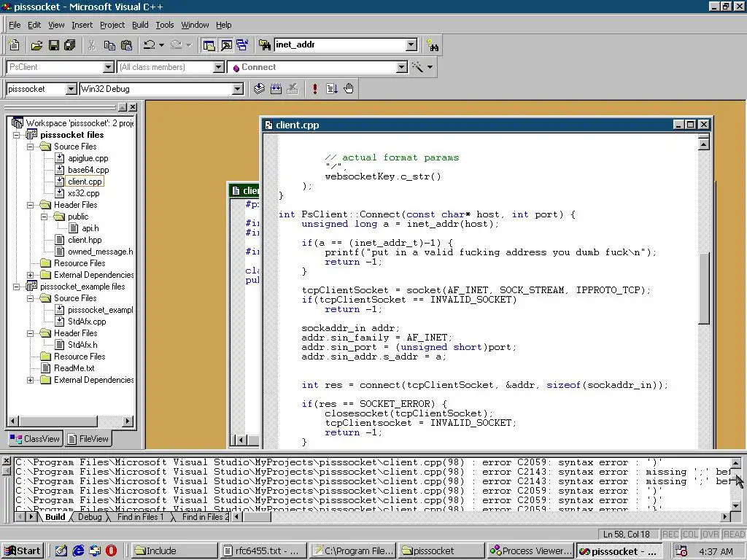Open the Edit menu

point(34,25)
